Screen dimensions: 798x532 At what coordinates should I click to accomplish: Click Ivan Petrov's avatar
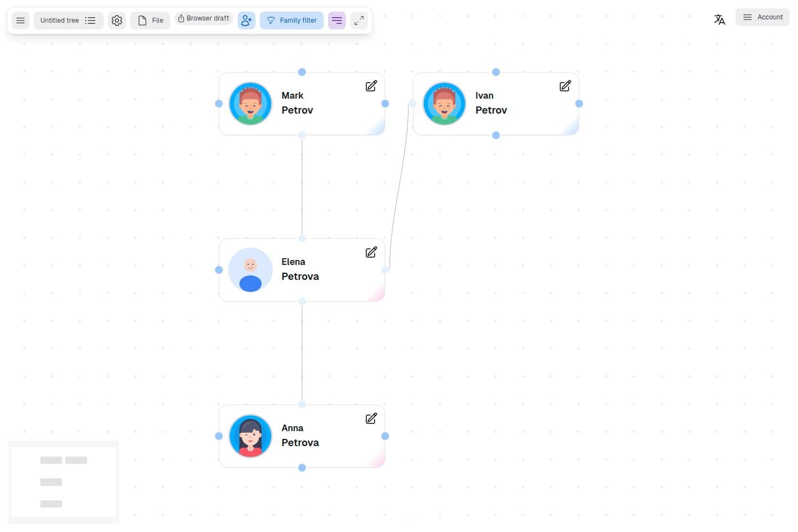(444, 104)
